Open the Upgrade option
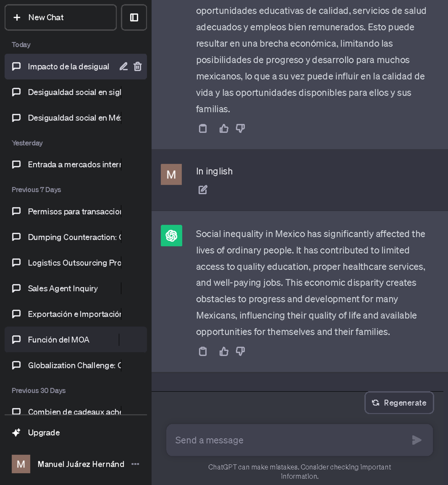The image size is (448, 485). click(44, 433)
